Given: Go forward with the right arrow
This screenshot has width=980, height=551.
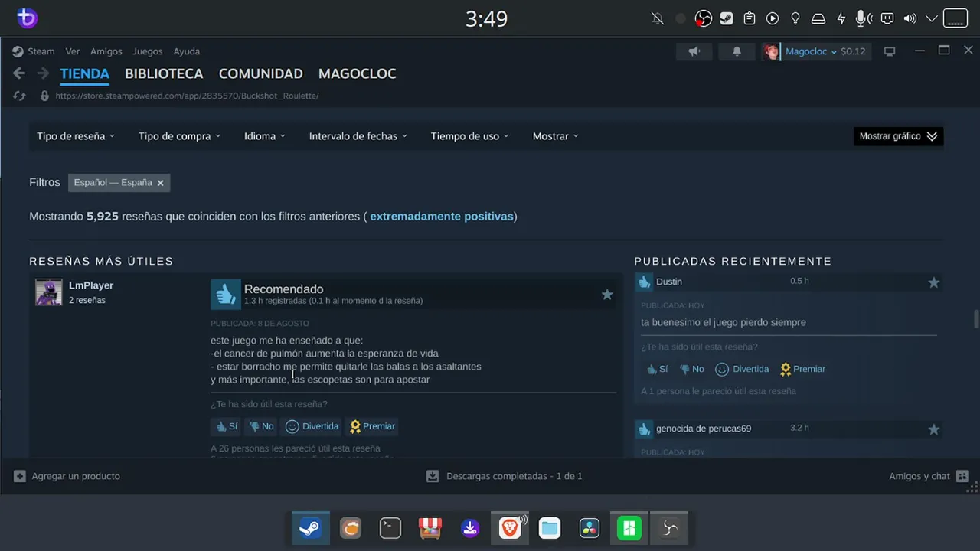Looking at the screenshot, I should pos(43,73).
